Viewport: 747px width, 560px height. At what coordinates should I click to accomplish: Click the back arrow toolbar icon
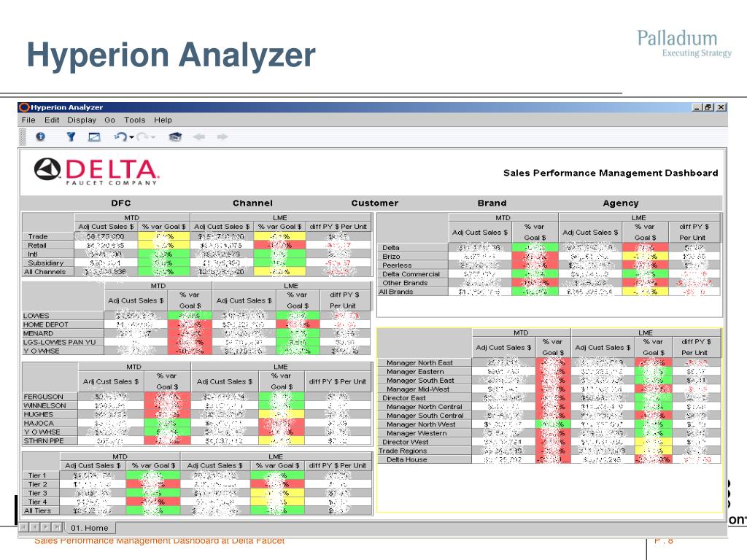coord(199,137)
